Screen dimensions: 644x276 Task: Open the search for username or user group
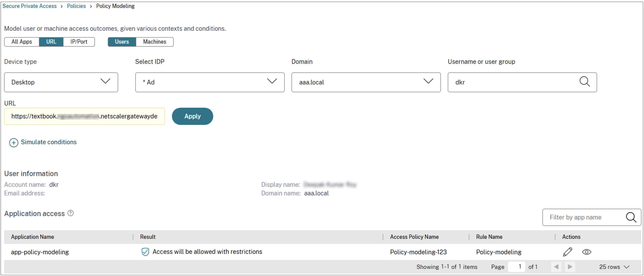585,82
